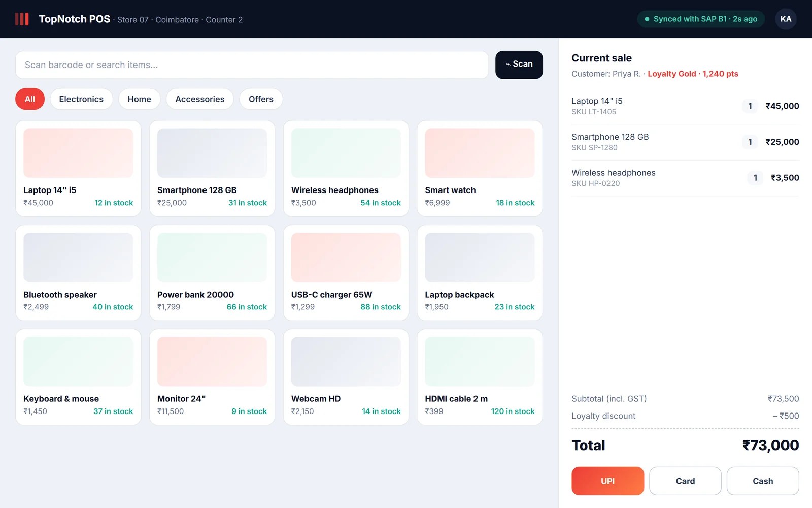Click the Store 07 · Coimbatore · Counter 2 text
This screenshot has width=812, height=508.
tap(180, 20)
